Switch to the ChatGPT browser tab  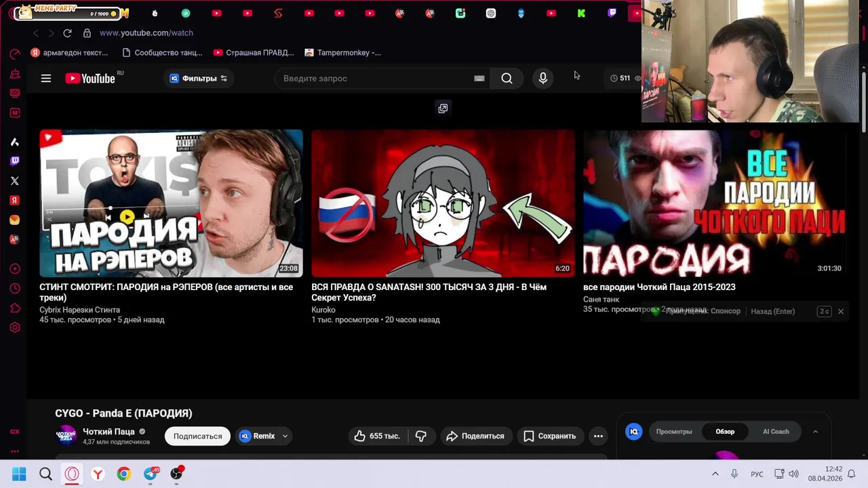tap(491, 13)
